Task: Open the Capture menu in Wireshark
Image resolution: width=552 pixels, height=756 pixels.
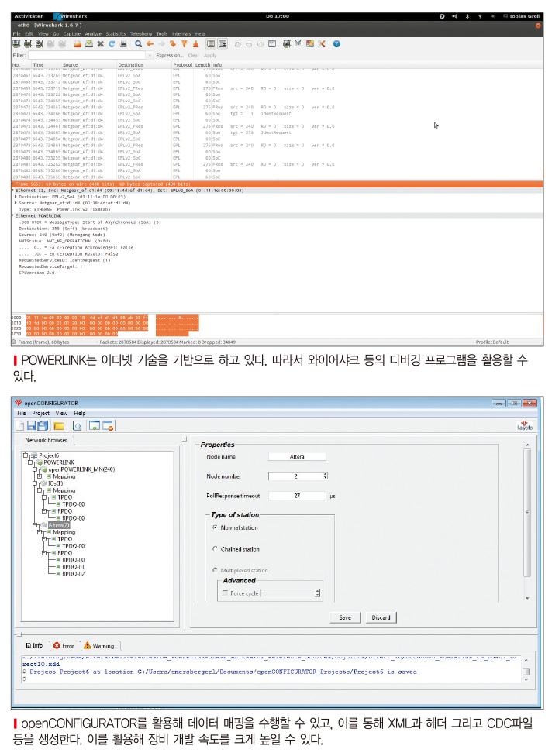Action: tap(72, 34)
